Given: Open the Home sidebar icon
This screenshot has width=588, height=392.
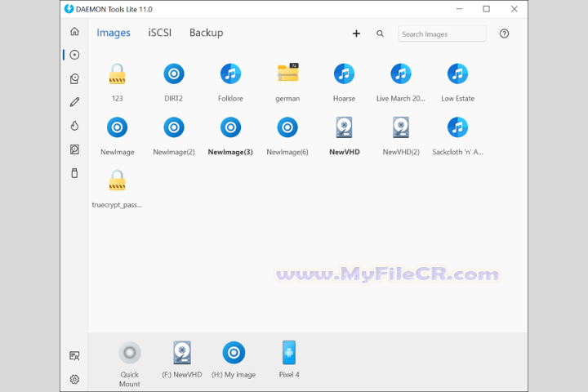Looking at the screenshot, I should tap(74, 31).
